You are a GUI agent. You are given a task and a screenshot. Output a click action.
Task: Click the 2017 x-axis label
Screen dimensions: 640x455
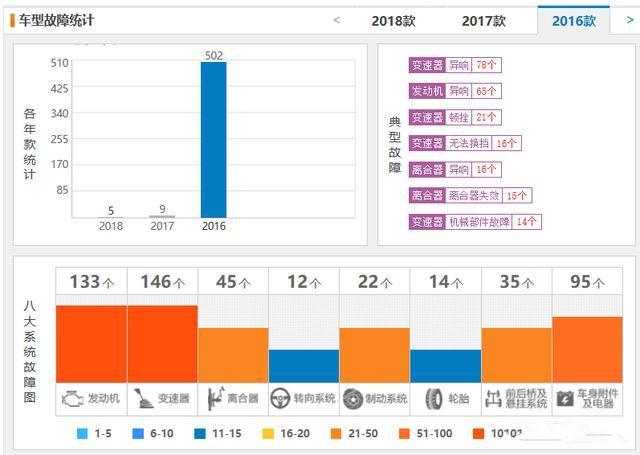[162, 226]
